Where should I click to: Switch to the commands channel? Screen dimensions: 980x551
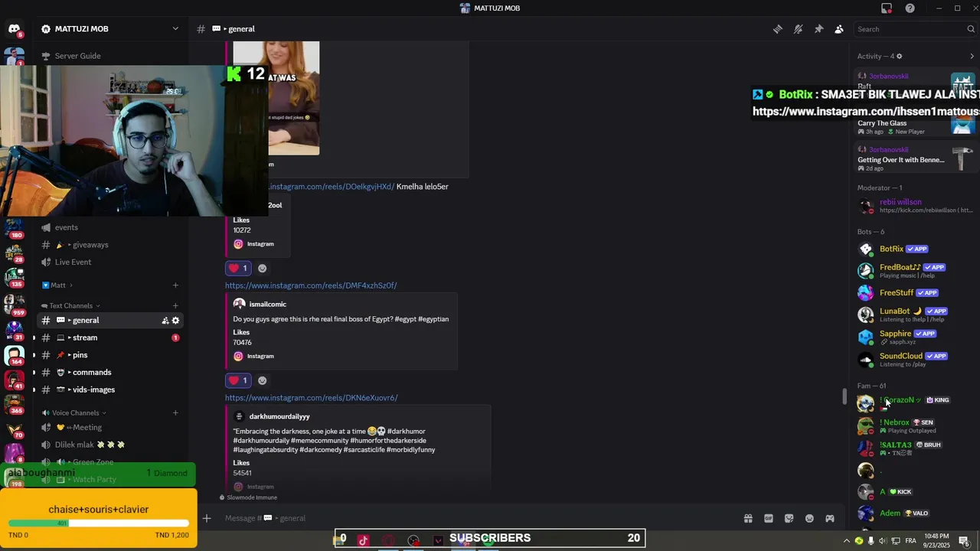[109, 373]
